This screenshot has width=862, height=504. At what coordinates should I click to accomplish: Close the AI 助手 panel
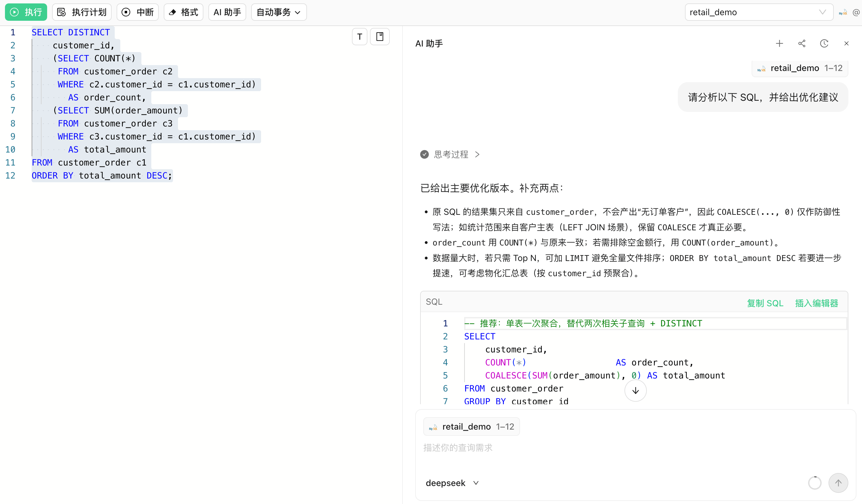point(846,43)
